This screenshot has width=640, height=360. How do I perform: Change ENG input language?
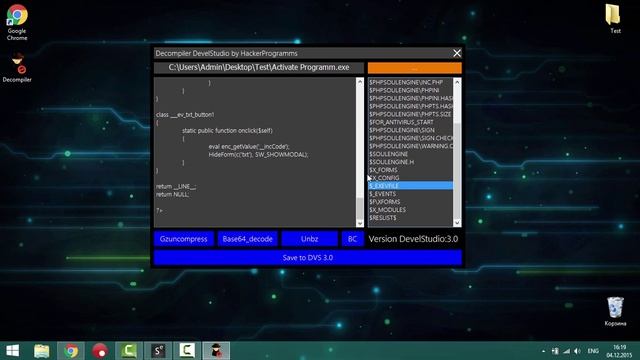coord(593,351)
